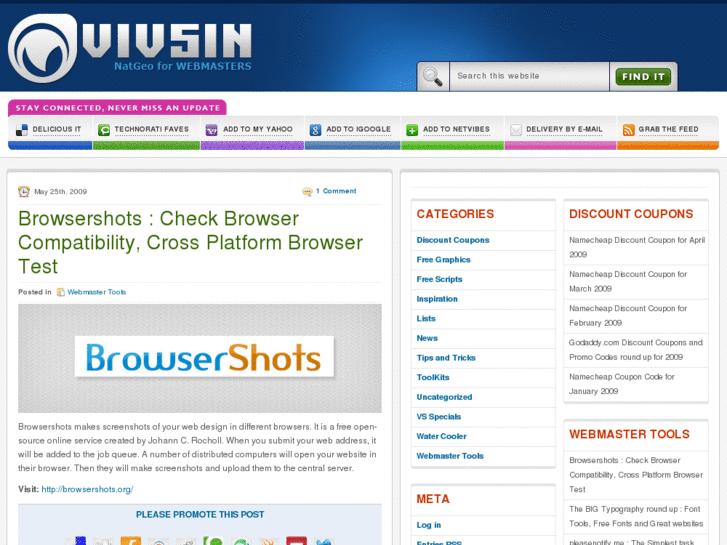Open Webmaster Tools under Posted in

pos(96,292)
